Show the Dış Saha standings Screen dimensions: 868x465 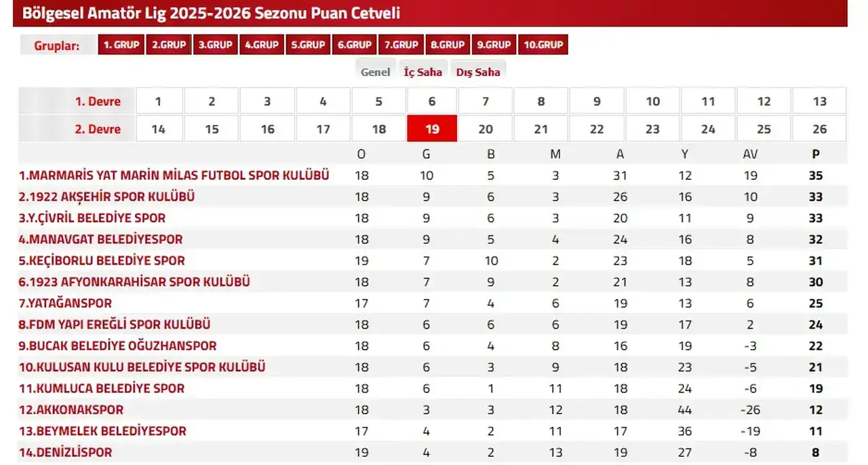(478, 71)
